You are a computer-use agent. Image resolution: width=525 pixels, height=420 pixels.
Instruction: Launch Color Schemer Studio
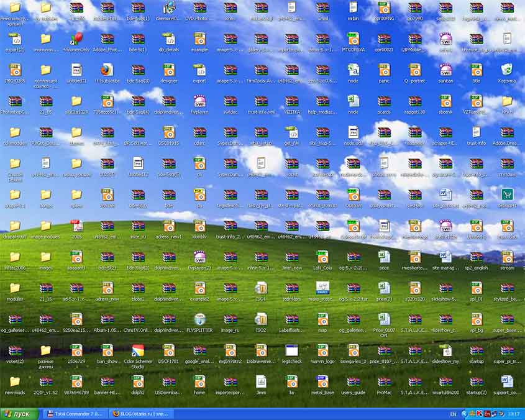coord(137,350)
